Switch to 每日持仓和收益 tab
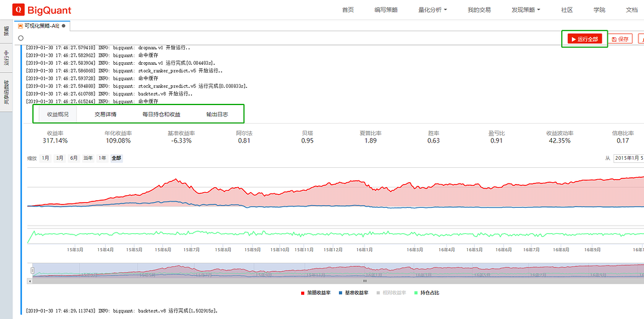The height and width of the screenshot is (319, 644). [161, 114]
